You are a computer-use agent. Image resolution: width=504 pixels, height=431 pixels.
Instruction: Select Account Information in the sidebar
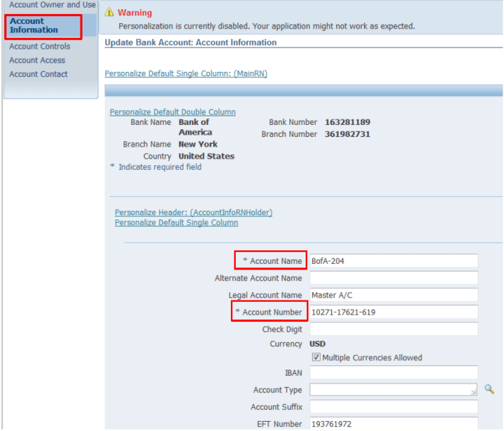(x=34, y=25)
